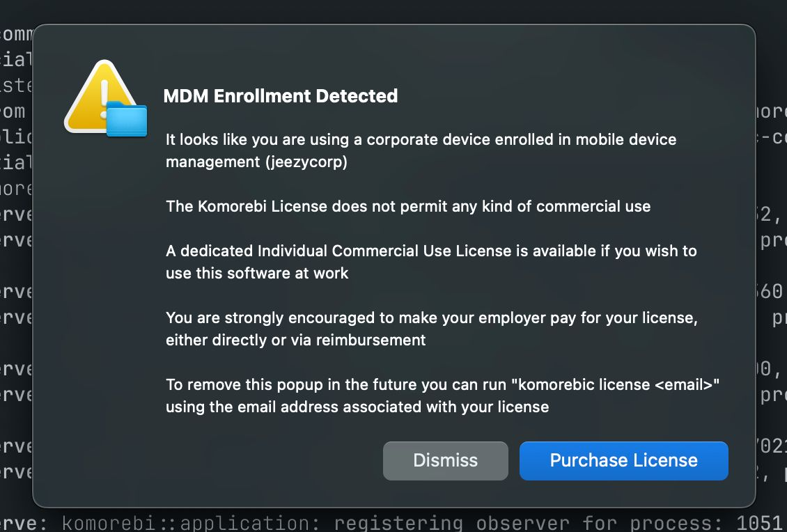This screenshot has height=532, width=787.
Task: Click the corporate device enrollment sentence
Action: [421, 139]
